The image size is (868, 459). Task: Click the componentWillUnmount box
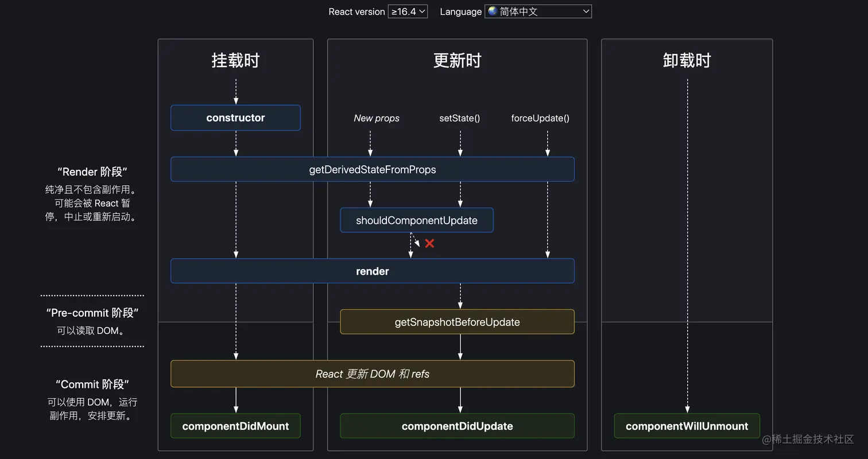coord(687,426)
